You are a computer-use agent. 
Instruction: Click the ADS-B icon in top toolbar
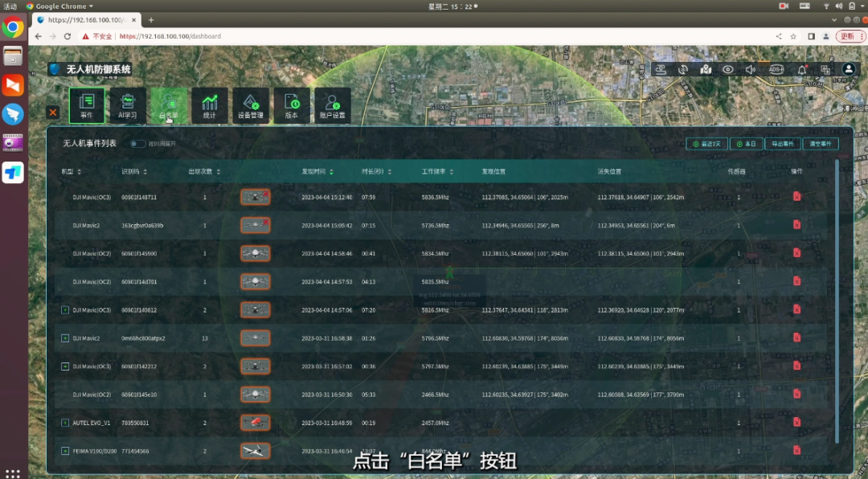776,70
